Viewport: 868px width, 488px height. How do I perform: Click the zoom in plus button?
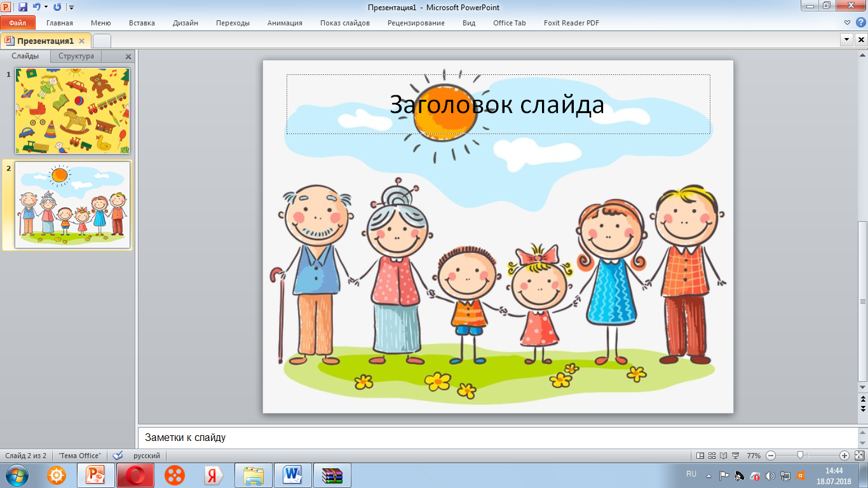(844, 456)
